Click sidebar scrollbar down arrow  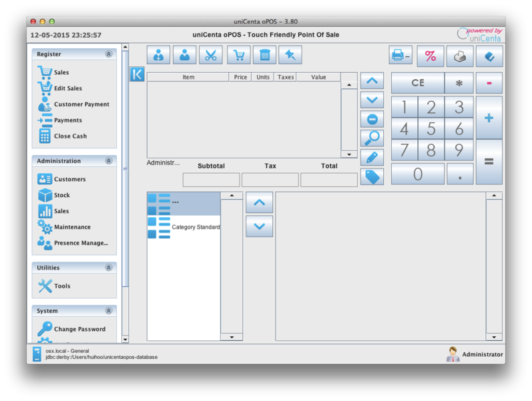(125, 339)
